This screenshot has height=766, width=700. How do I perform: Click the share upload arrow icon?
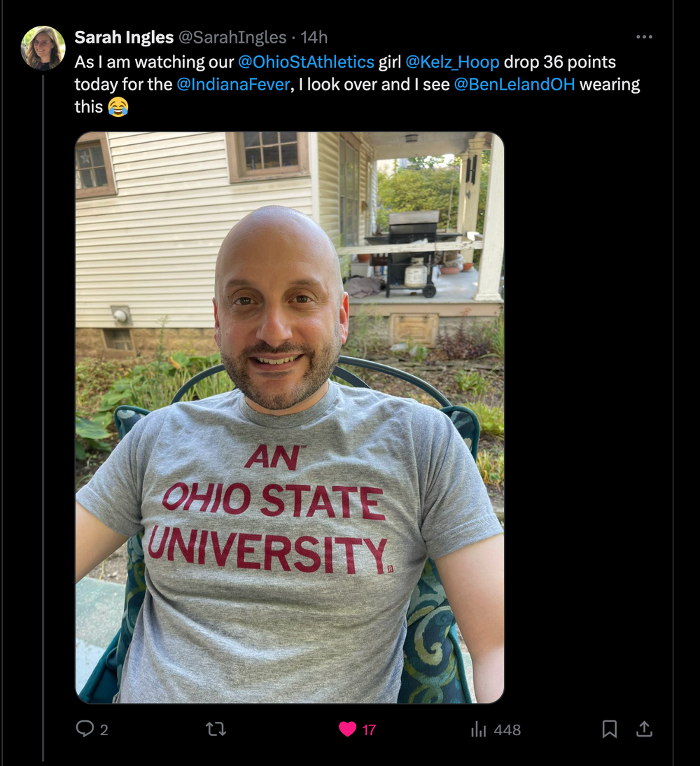click(643, 729)
